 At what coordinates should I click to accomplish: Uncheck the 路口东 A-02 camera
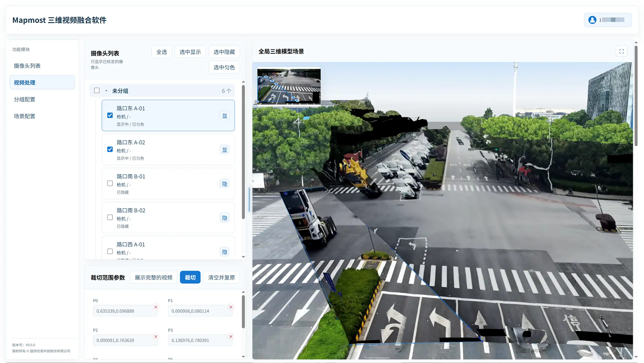pos(110,149)
